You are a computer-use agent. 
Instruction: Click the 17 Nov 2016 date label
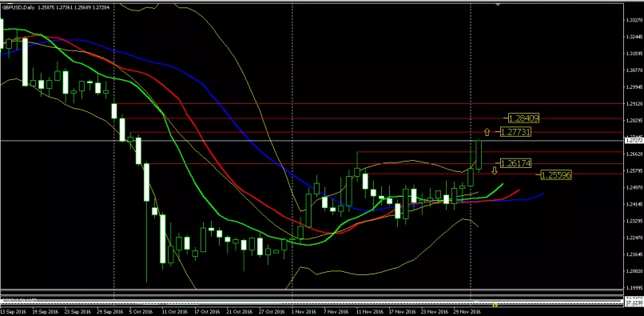pos(402,312)
